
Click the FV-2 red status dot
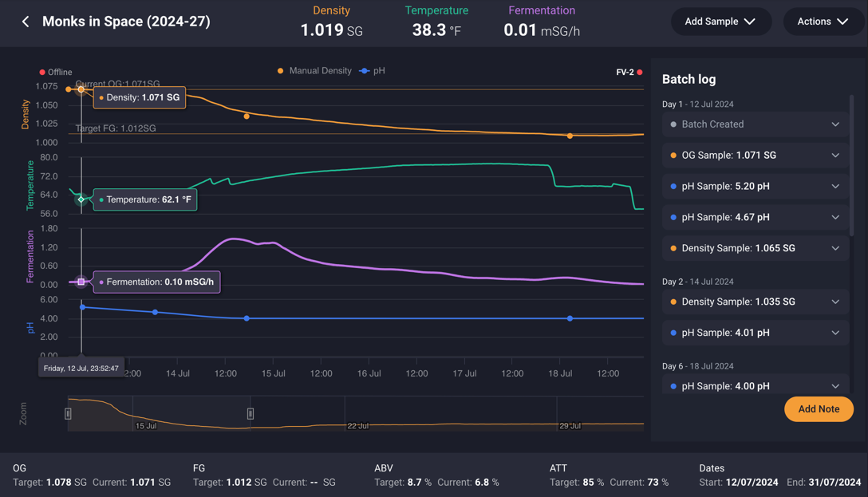(x=640, y=73)
